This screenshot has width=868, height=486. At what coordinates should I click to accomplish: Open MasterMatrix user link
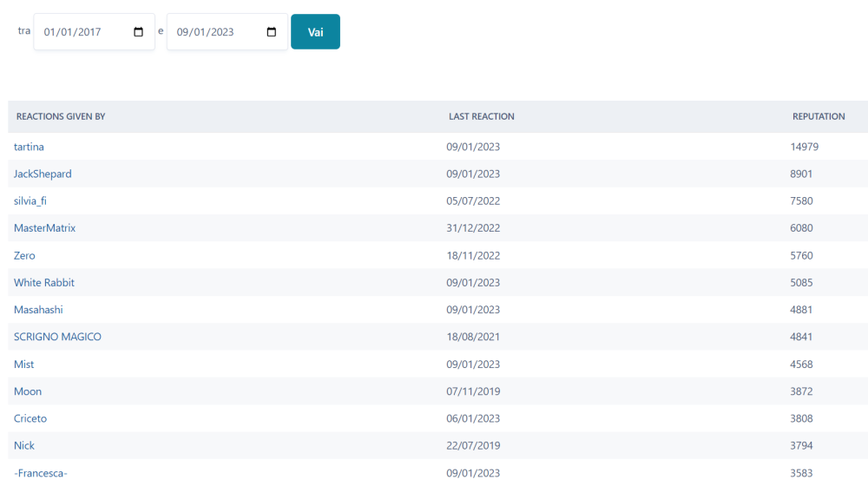(x=44, y=228)
